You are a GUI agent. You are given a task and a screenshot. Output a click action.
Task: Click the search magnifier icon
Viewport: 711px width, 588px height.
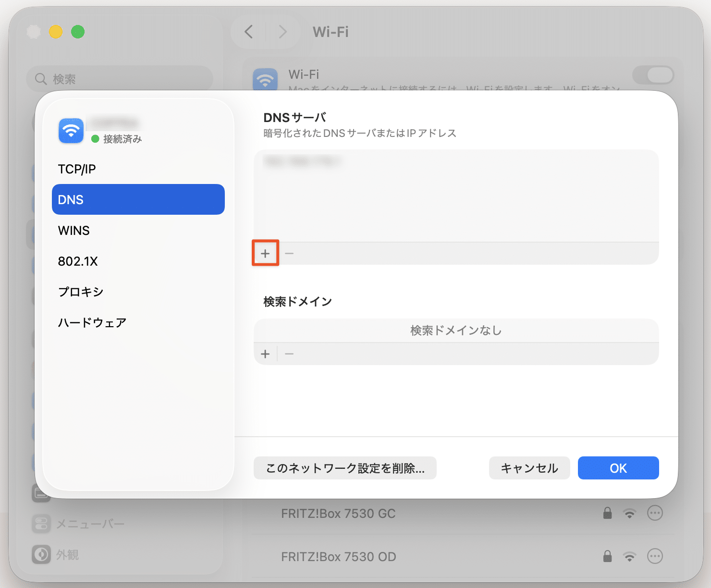coord(41,79)
